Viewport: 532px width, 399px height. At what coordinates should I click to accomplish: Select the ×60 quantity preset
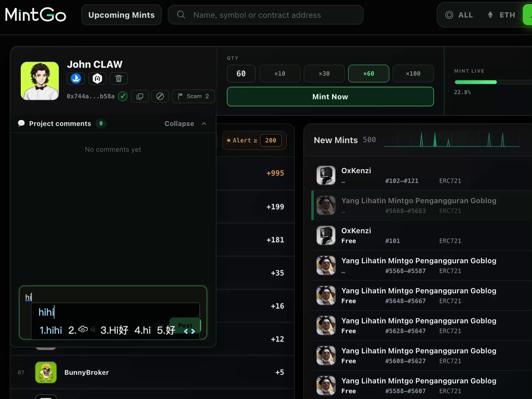coord(368,74)
